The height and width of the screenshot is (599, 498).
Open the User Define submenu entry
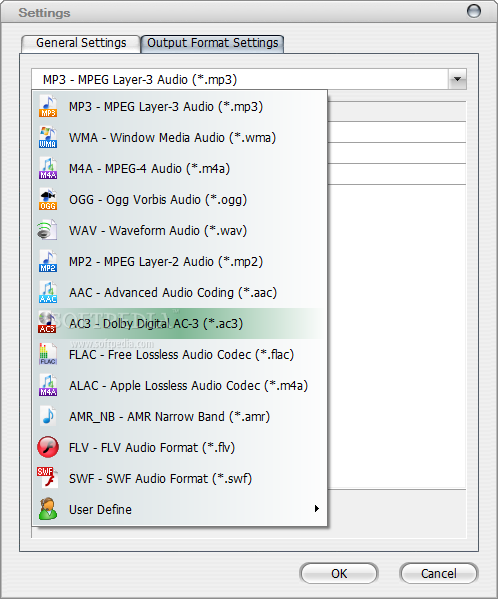(179, 509)
